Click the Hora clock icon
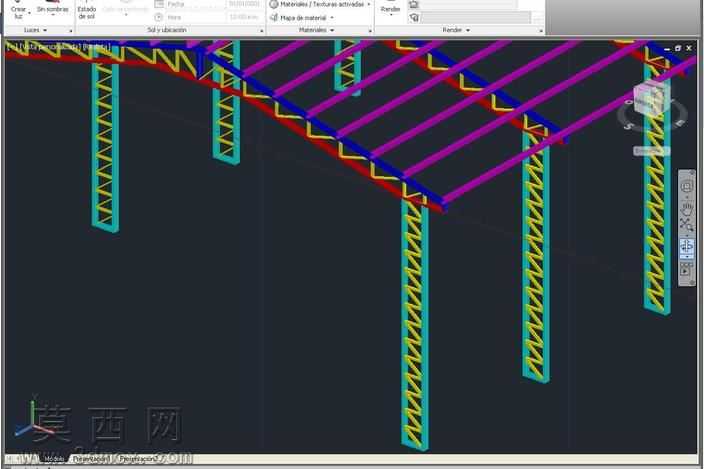Screen dimensions: 704x469 click(x=158, y=17)
